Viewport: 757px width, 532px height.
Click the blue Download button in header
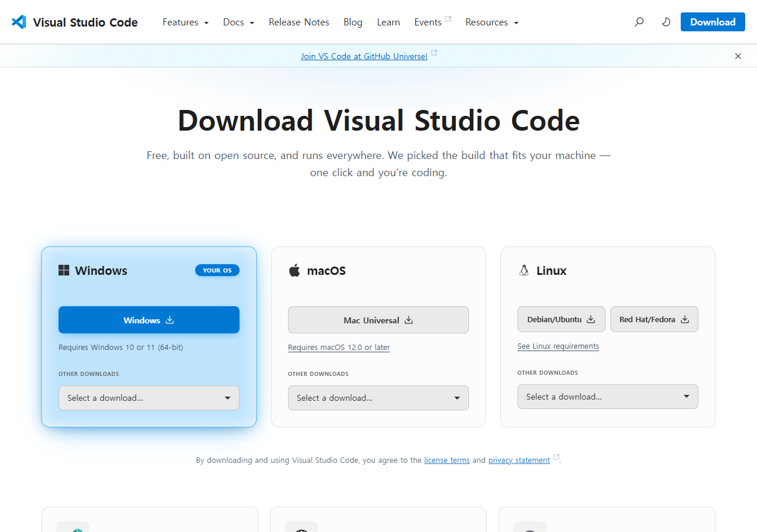pyautogui.click(x=713, y=22)
